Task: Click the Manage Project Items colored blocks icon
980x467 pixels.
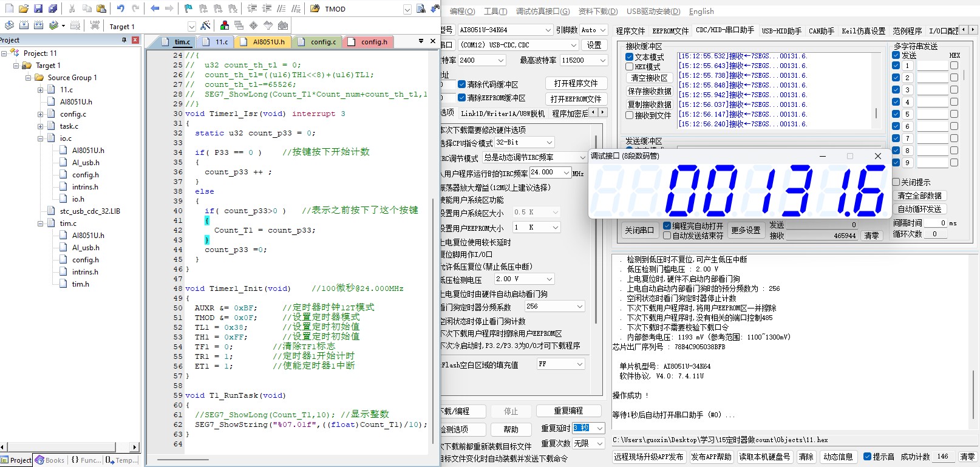Action: (225, 26)
